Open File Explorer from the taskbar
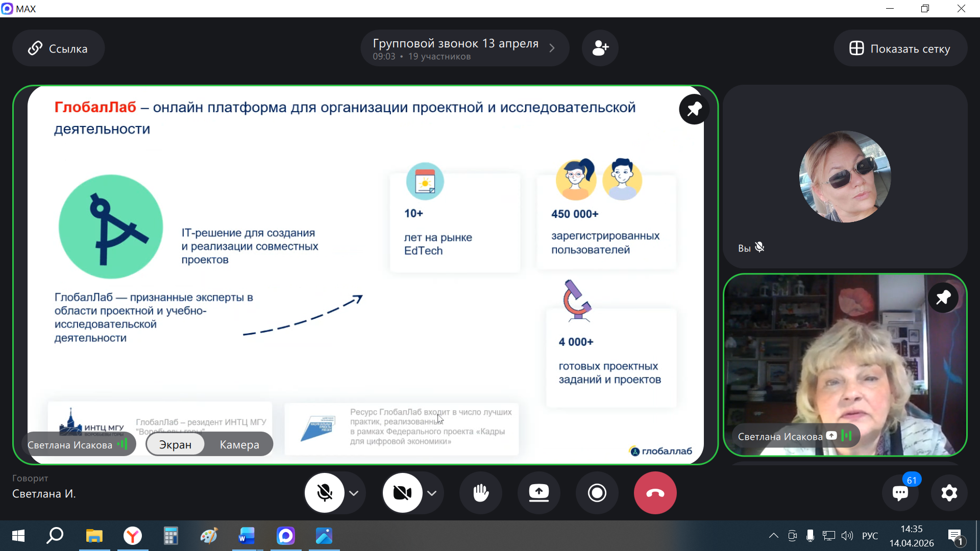 click(94, 536)
